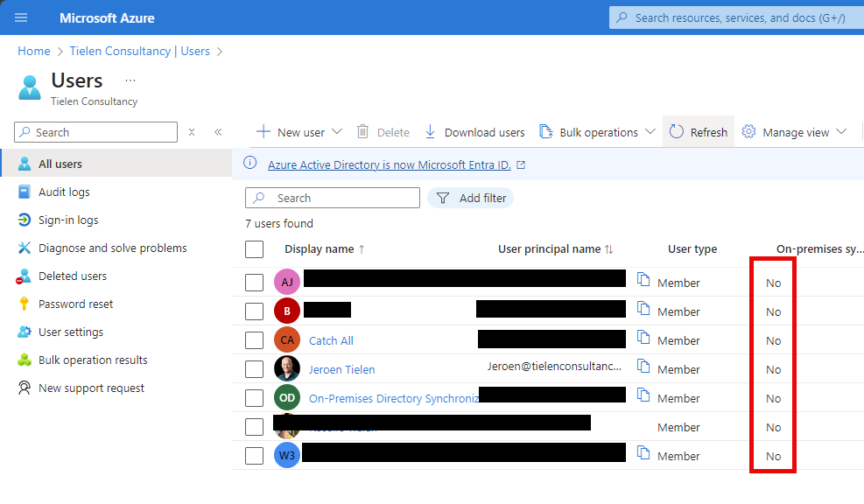Click the green OD user avatar
This screenshot has width=864, height=504.
(x=287, y=398)
